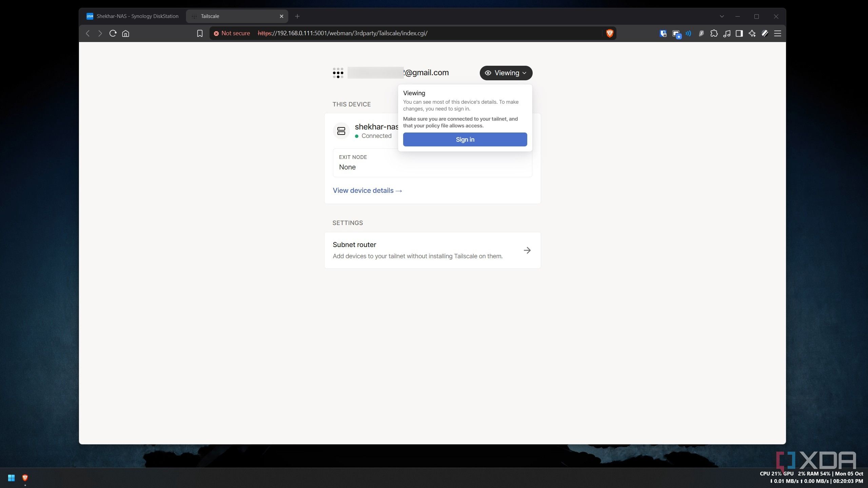Open the Subnet router settings arrow
This screenshot has width=868, height=488.
click(527, 250)
